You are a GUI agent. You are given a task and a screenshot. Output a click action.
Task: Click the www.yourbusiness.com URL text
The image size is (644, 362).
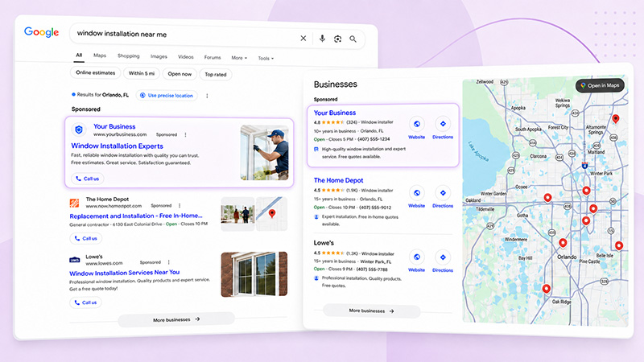click(120, 134)
